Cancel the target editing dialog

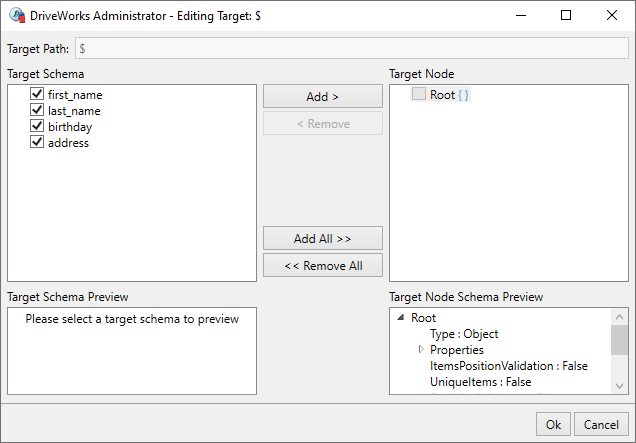(x=602, y=424)
